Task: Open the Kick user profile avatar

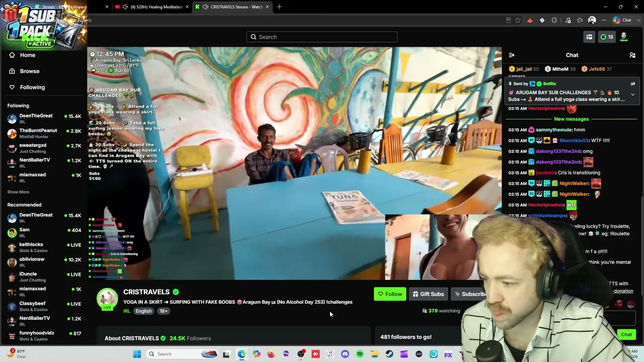Action: pyautogui.click(x=624, y=37)
